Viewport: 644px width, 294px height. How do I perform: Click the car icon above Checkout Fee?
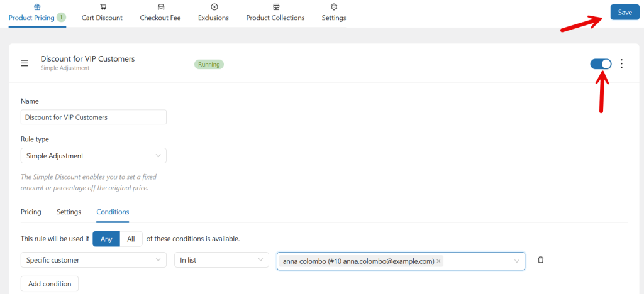tap(160, 7)
